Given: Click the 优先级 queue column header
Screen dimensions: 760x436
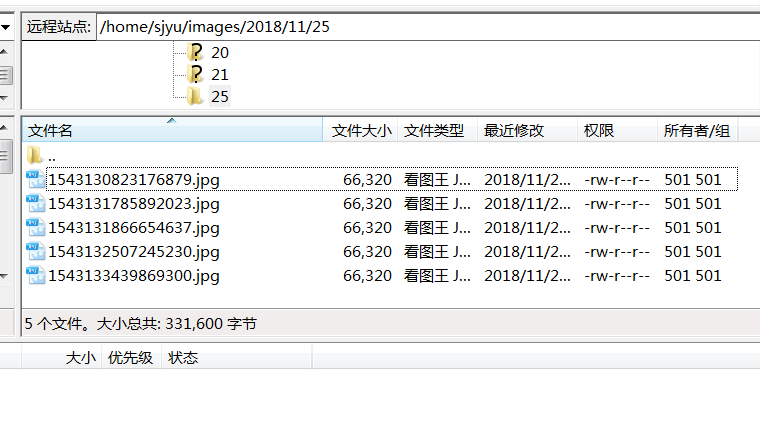Looking at the screenshot, I should click(130, 358).
